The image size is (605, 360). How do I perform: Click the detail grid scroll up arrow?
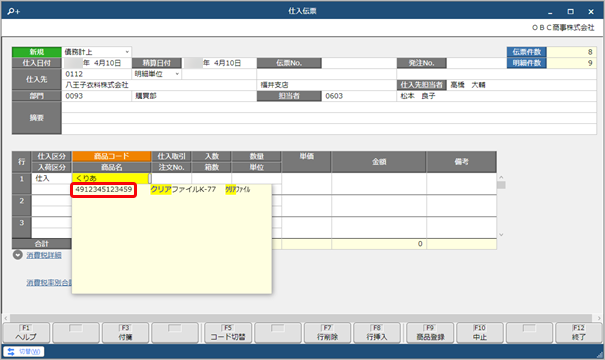tap(501, 177)
